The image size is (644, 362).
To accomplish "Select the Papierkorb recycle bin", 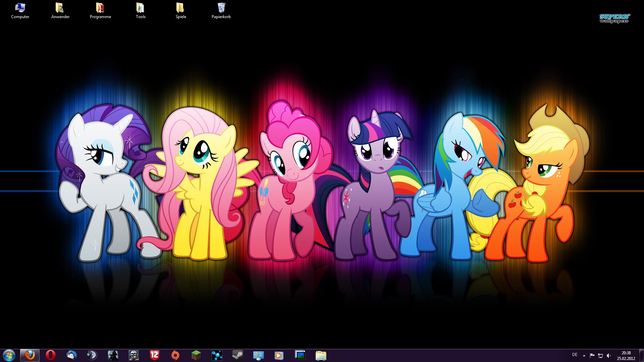I will tap(221, 11).
